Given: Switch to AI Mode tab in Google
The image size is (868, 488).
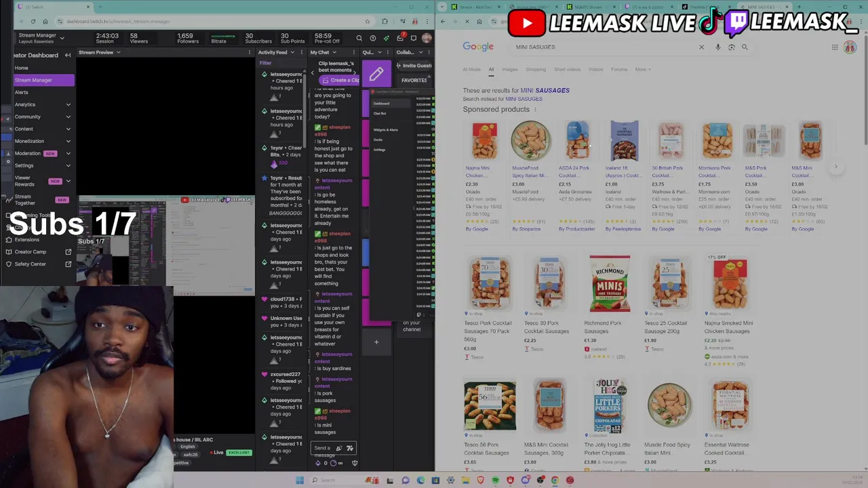Looking at the screenshot, I should (471, 69).
